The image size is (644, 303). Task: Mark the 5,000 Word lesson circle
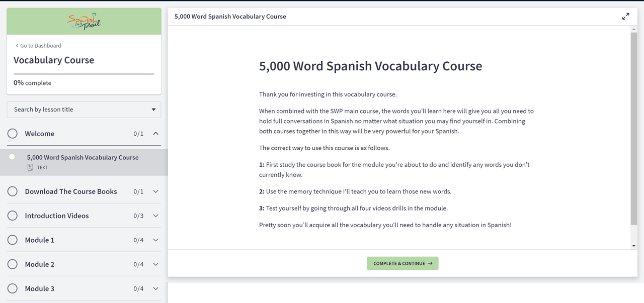point(12,157)
